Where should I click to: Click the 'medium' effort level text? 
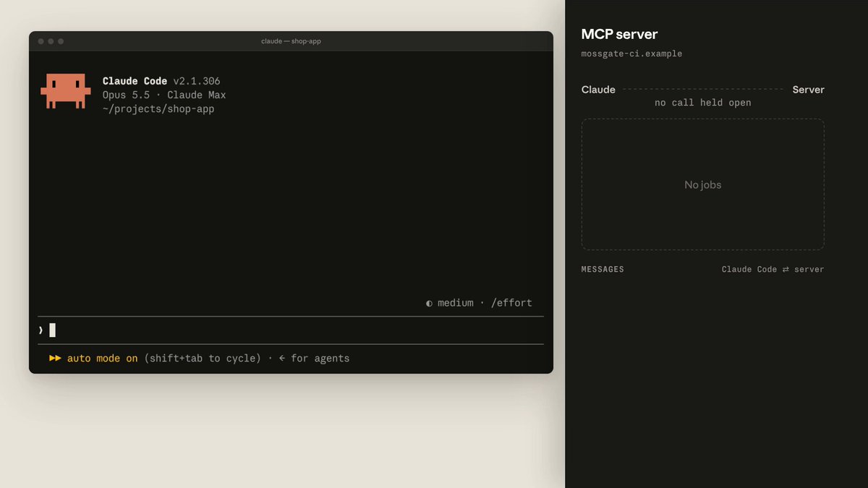coord(456,303)
